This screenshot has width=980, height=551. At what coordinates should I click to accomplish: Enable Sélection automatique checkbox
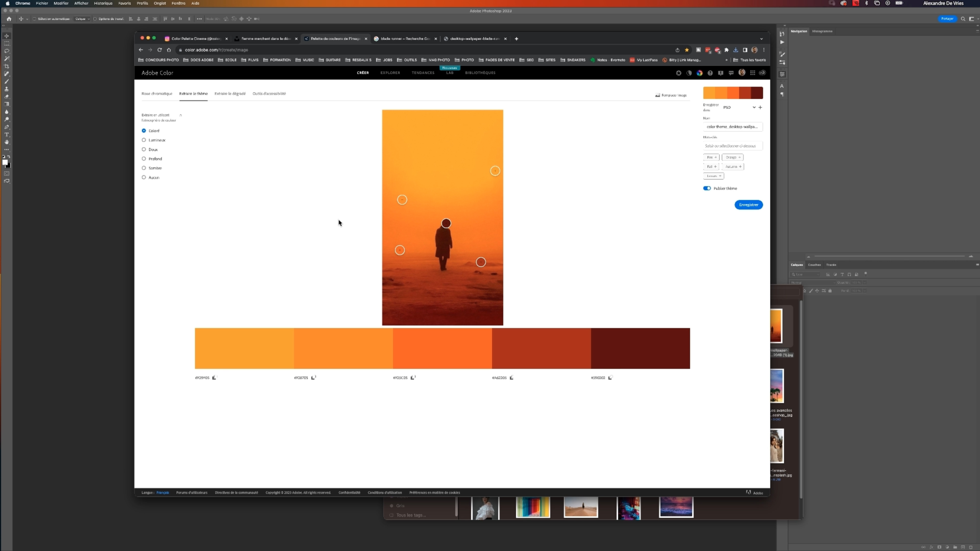34,19
